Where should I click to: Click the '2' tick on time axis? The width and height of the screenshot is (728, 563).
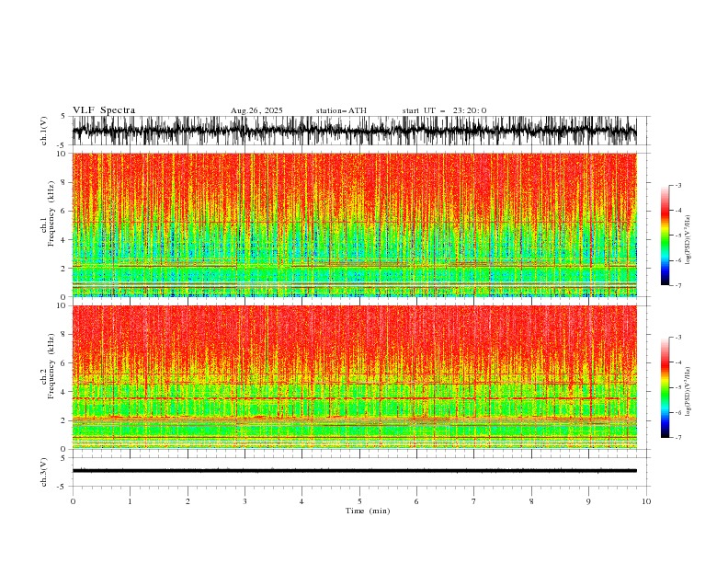tap(188, 501)
